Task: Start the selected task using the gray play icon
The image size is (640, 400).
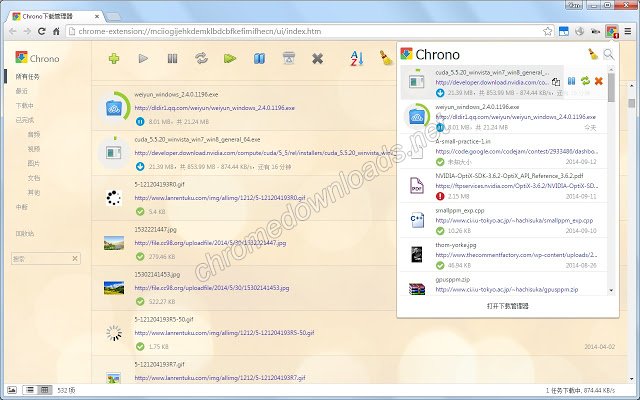Action: [x=143, y=59]
